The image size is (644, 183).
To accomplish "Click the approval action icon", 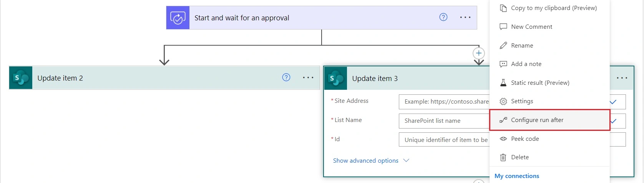I will click(x=178, y=18).
